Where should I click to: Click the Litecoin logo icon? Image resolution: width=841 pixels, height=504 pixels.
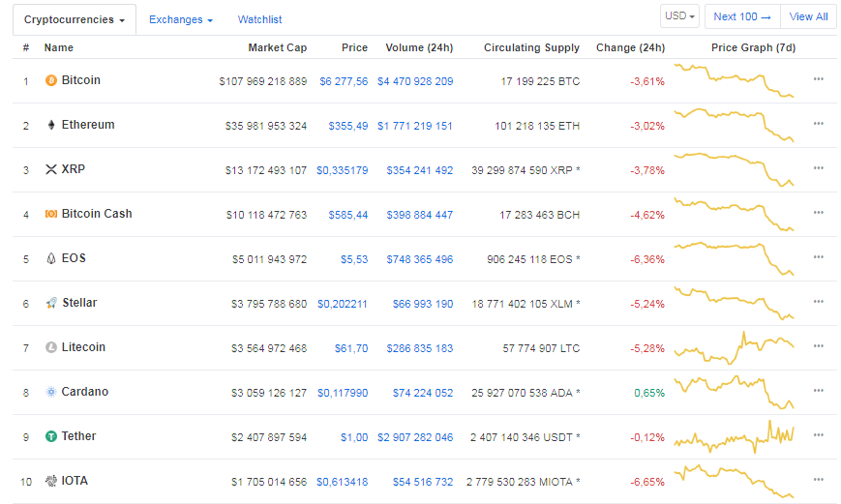pos(51,347)
